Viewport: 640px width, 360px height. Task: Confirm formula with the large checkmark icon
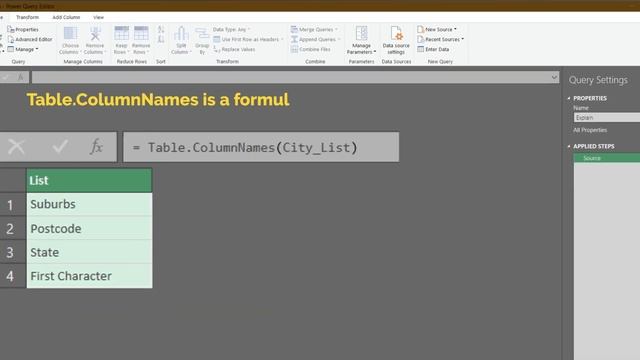(60, 147)
